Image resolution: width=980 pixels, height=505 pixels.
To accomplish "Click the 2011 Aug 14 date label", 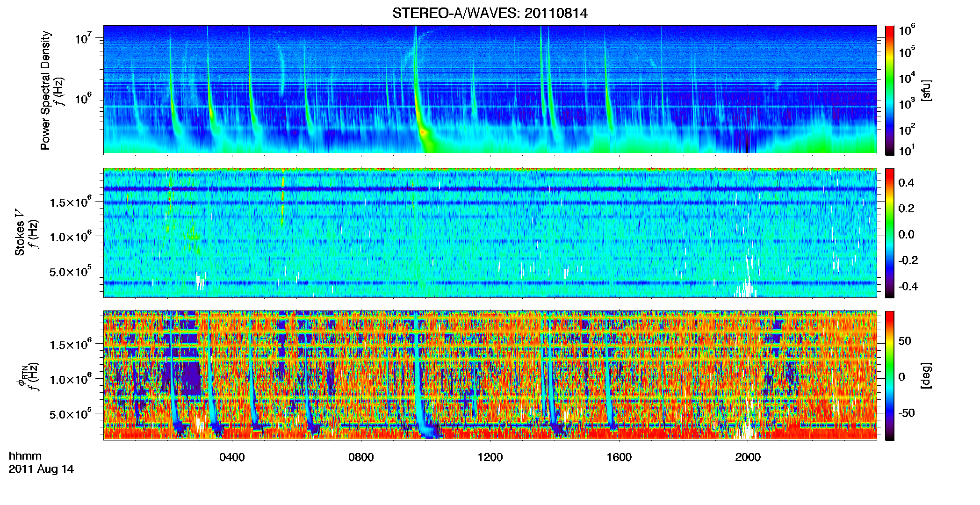I will pyautogui.click(x=41, y=469).
